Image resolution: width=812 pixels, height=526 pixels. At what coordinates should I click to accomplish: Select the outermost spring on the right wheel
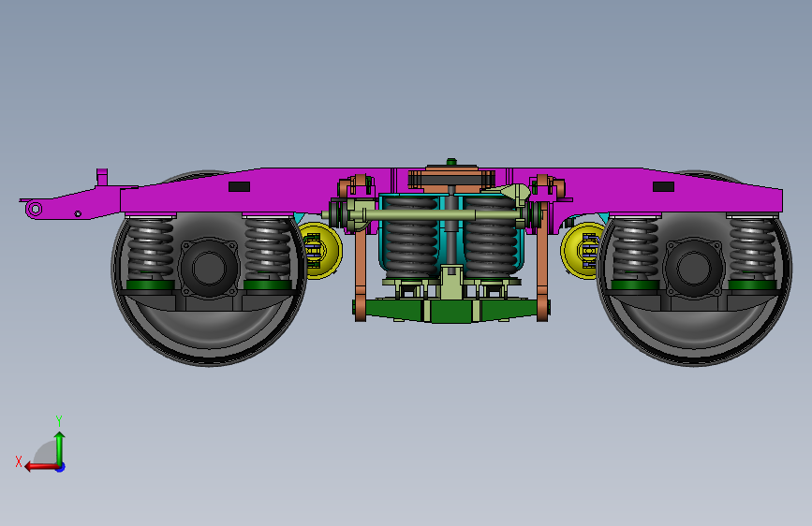(x=752, y=249)
